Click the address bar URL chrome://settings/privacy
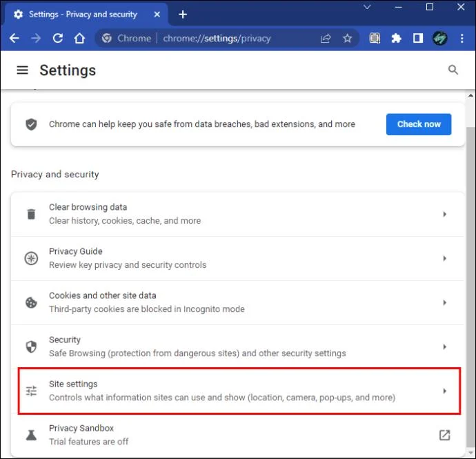 tap(217, 38)
